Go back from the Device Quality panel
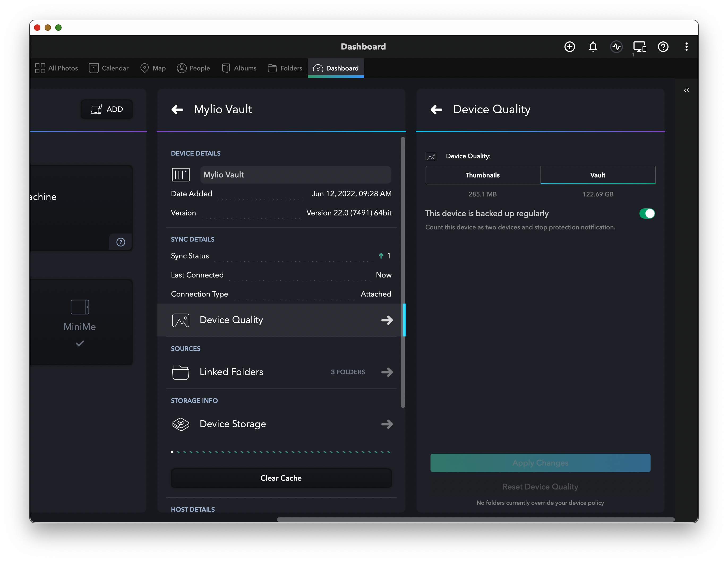The width and height of the screenshot is (728, 562). [436, 110]
